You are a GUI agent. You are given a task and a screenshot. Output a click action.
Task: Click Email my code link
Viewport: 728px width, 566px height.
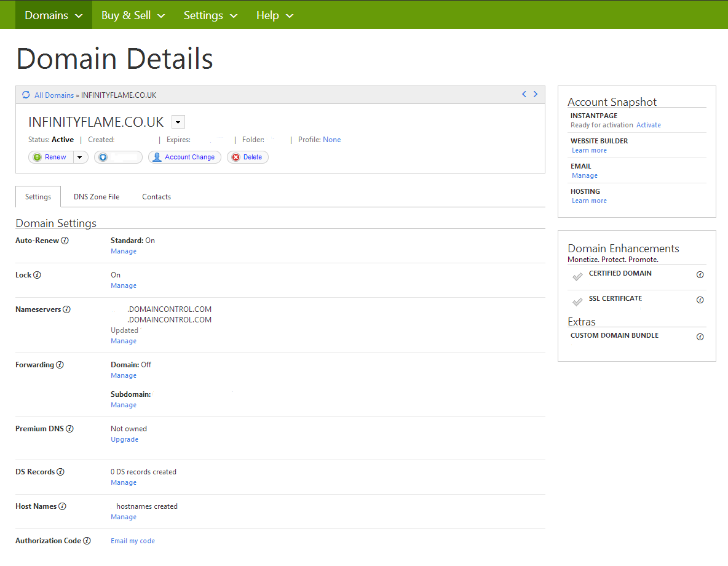point(133,541)
